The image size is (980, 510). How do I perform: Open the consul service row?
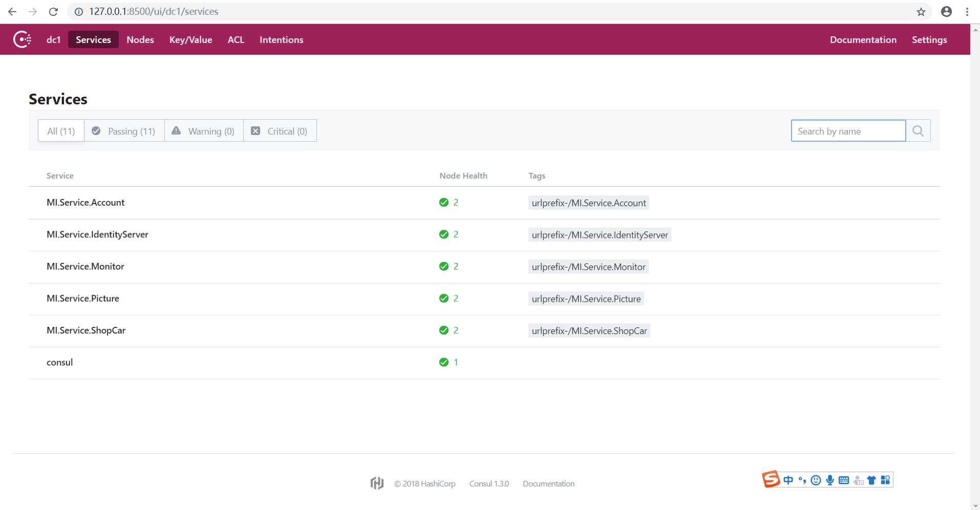(x=484, y=363)
